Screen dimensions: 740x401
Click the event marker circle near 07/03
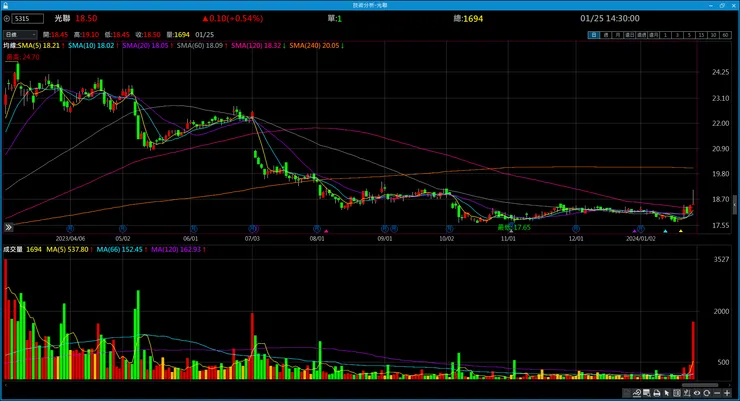pyautogui.click(x=253, y=229)
